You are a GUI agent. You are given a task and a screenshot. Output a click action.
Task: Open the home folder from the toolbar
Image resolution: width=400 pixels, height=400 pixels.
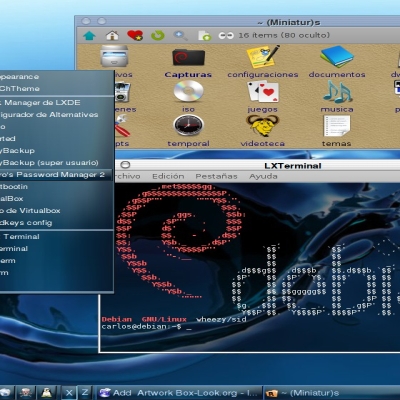[x=112, y=35]
